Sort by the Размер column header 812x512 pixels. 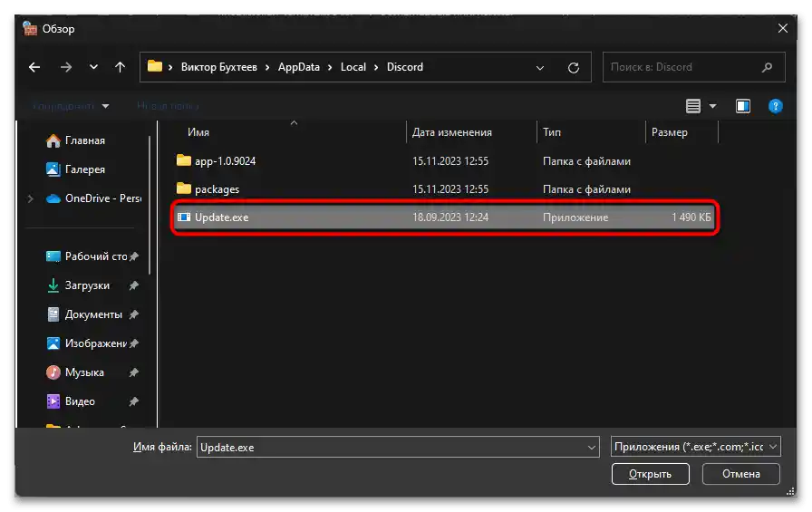pyautogui.click(x=670, y=132)
